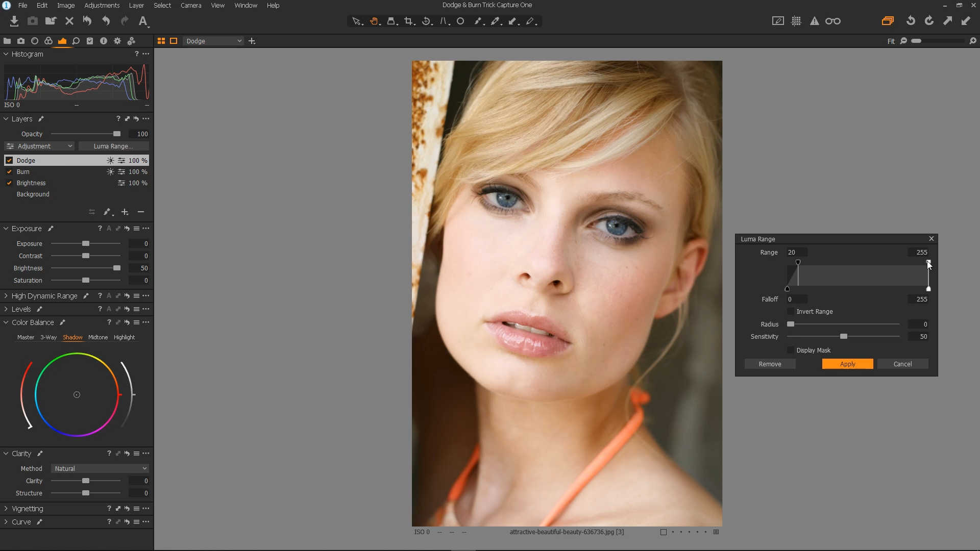980x551 pixels.
Task: Toggle the grid overlay icon
Action: click(796, 21)
